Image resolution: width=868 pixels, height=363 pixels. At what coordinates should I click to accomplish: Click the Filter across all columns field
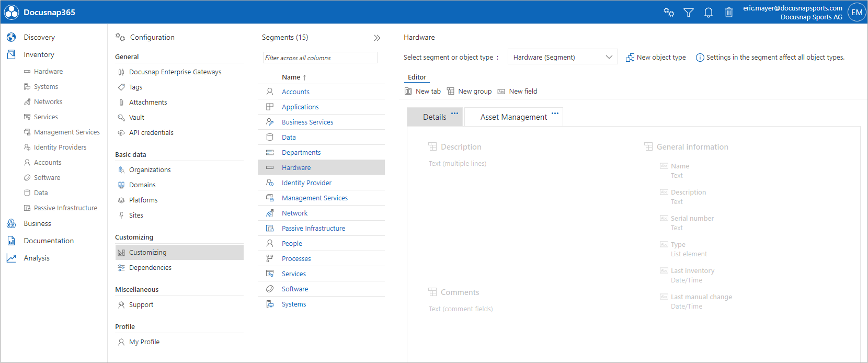coord(320,58)
